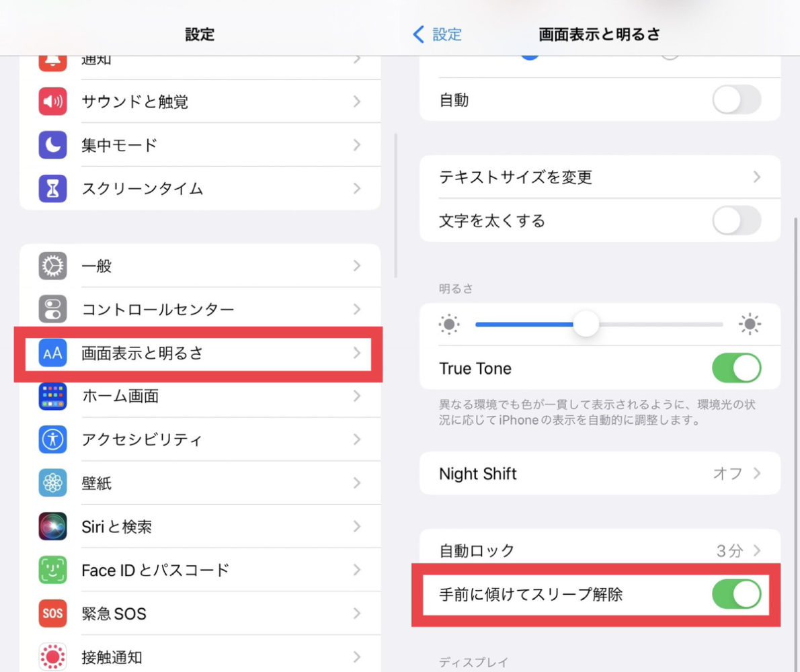This screenshot has width=800, height=672.
Task: Open テキストサイズを変更 via its chevron
Action: click(757, 177)
